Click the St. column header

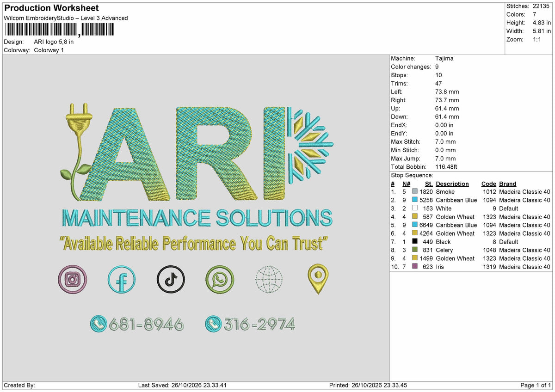[428, 184]
